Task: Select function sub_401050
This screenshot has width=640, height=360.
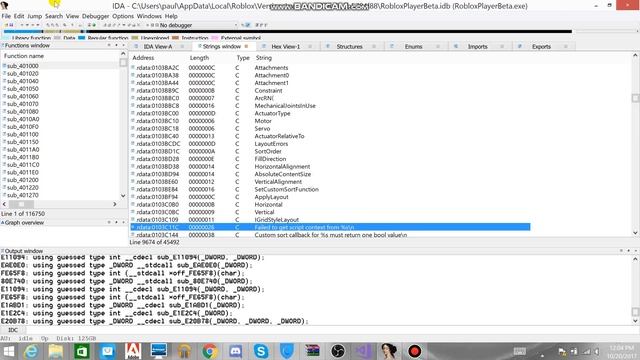Action: tap(23, 89)
